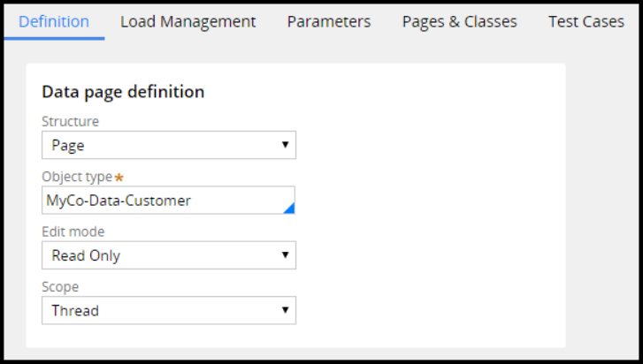Click the arrow beside Read Only
The image size is (643, 364).
click(x=285, y=255)
